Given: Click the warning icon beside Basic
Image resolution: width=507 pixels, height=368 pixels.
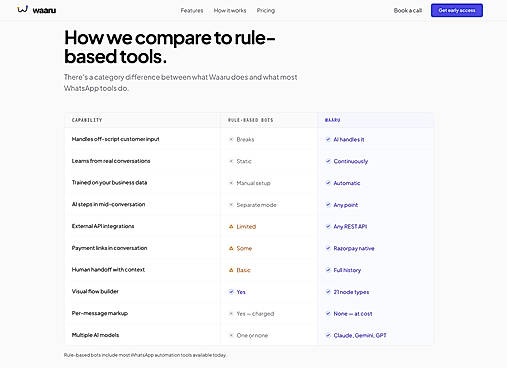Looking at the screenshot, I should 231,270.
